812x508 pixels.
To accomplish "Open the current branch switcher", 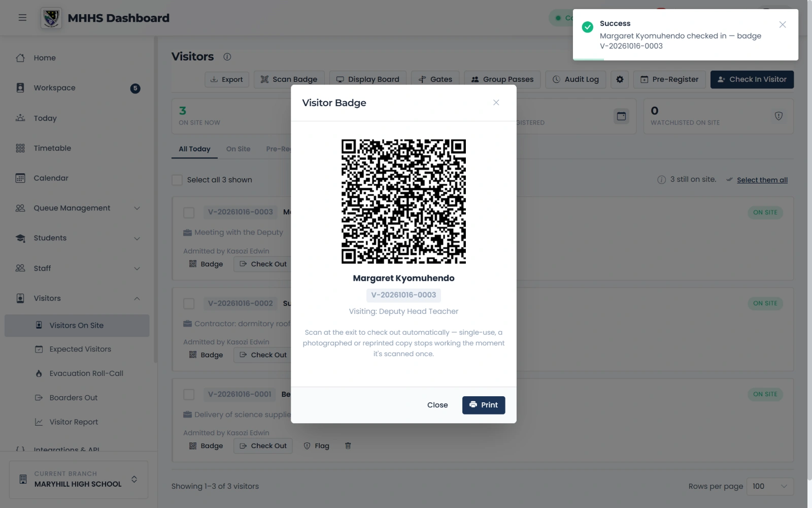I will click(x=79, y=480).
